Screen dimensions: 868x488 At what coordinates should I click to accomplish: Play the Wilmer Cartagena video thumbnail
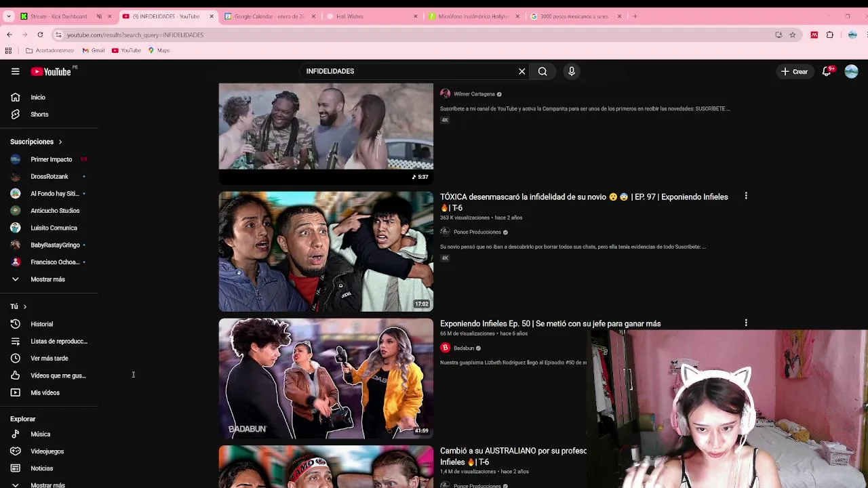(x=326, y=133)
